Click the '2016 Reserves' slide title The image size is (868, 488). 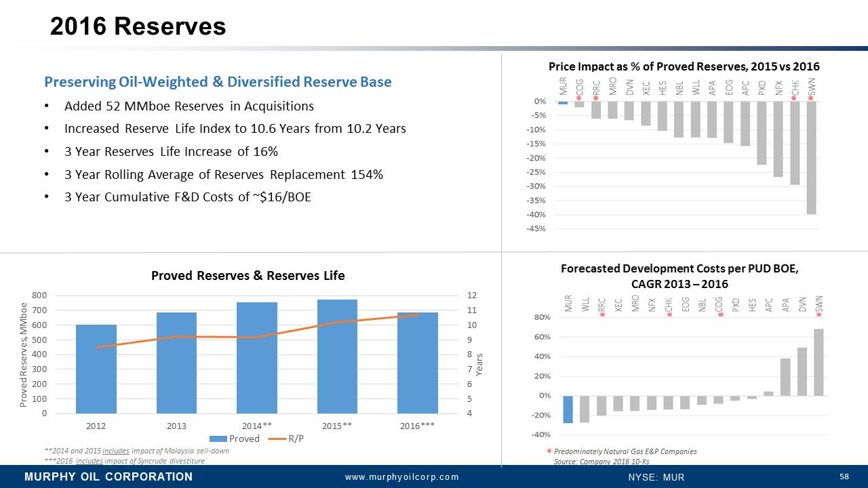138,26
